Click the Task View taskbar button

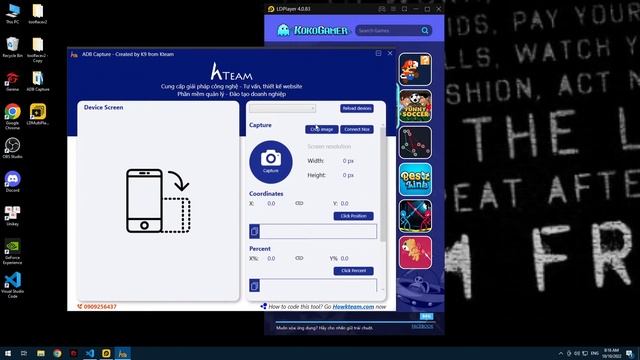[x=24, y=353]
